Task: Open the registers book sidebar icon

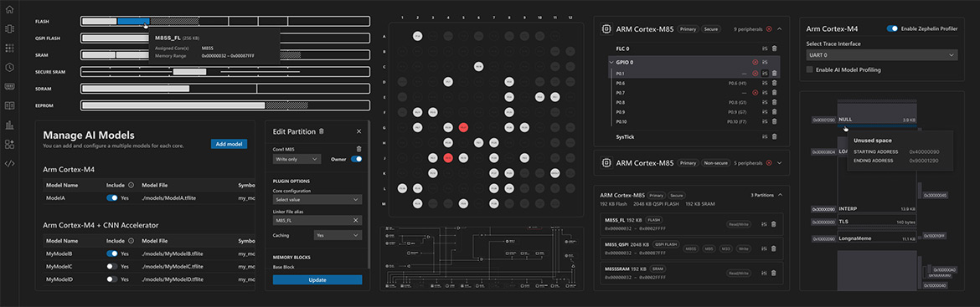Action: coord(9,105)
